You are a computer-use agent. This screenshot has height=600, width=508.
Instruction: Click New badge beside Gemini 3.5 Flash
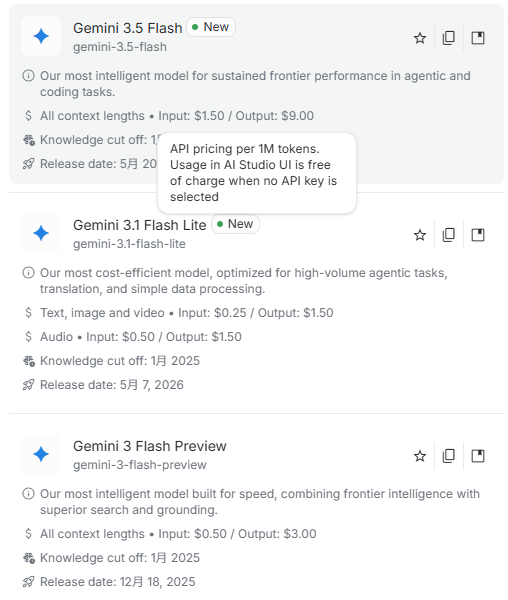(x=211, y=27)
